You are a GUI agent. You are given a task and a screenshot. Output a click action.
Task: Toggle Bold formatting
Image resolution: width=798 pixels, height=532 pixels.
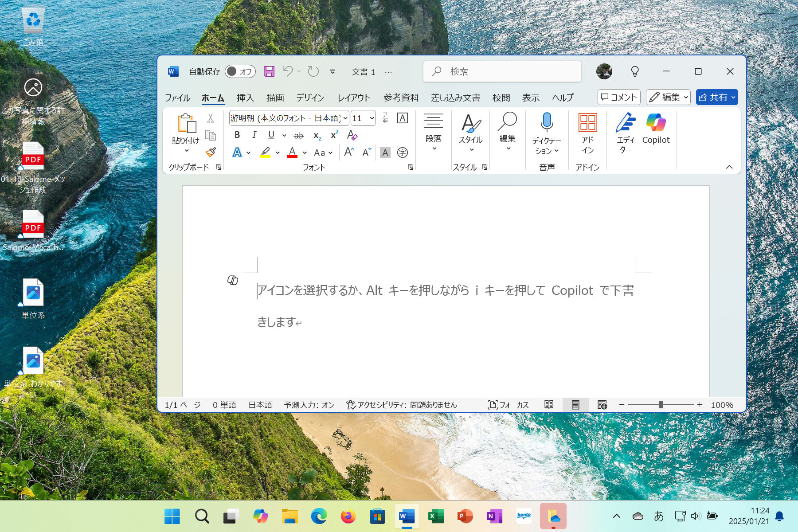click(x=237, y=135)
